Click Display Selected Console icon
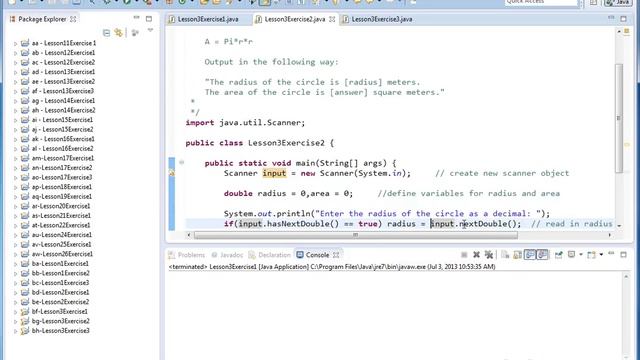The width and height of the screenshot is (640, 360). tap(571, 255)
